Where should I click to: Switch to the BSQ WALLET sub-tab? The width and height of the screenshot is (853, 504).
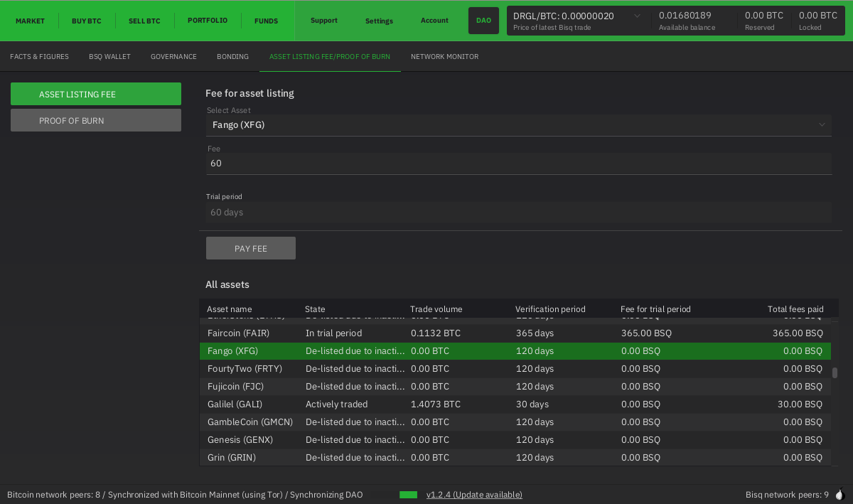[x=109, y=57]
